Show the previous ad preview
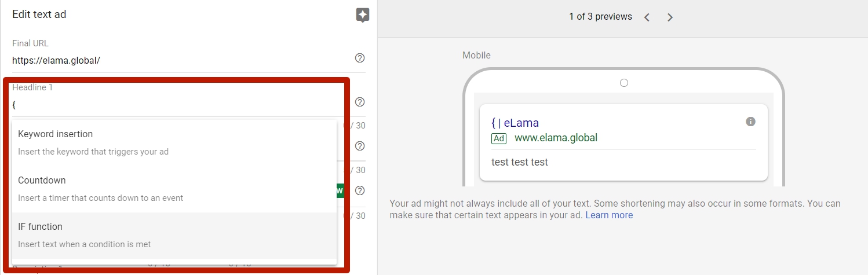The width and height of the screenshot is (868, 275). pyautogui.click(x=647, y=17)
